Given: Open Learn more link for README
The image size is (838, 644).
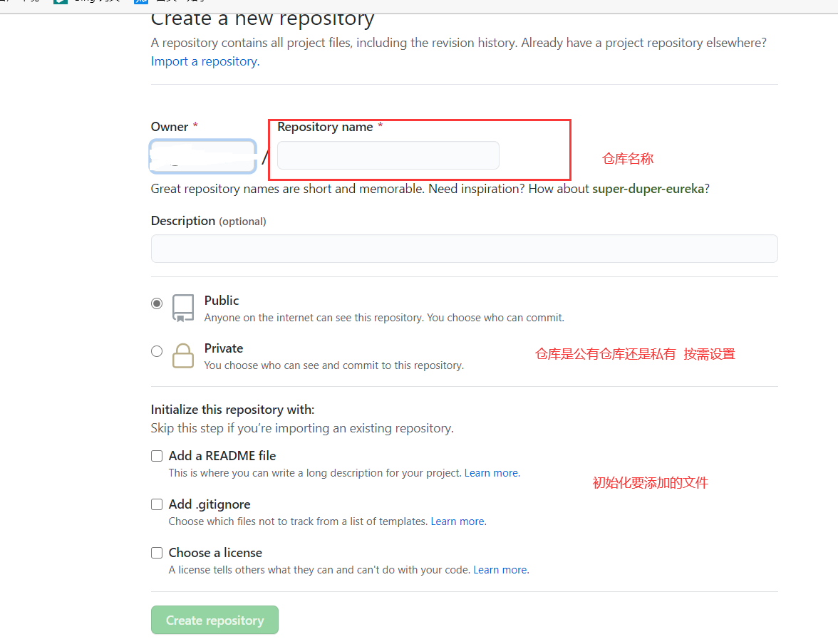Looking at the screenshot, I should click(492, 473).
